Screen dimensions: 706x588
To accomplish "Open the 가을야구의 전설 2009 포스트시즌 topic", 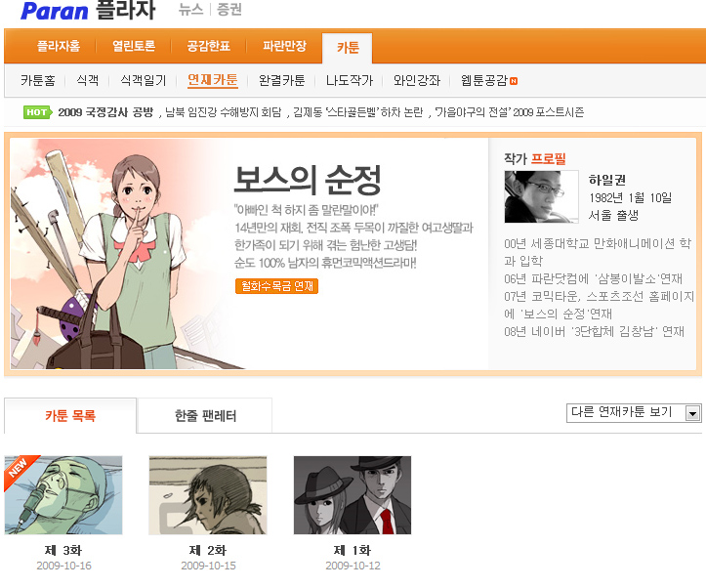I will click(510, 112).
